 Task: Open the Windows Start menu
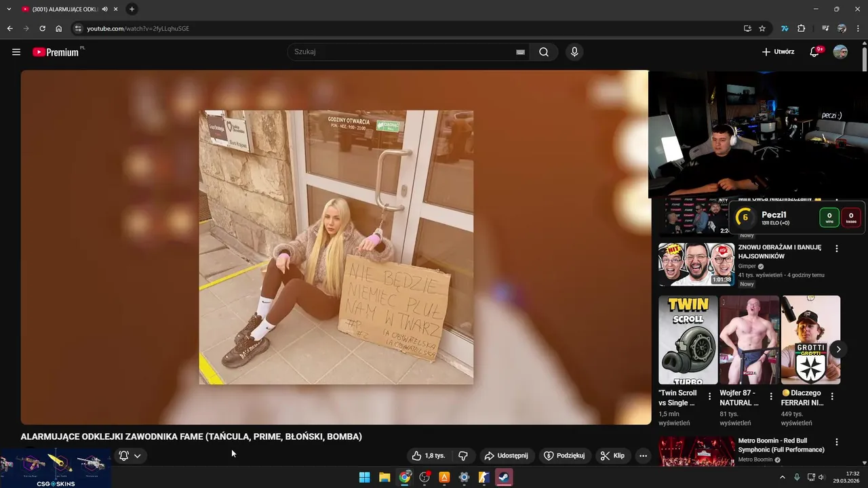tap(364, 477)
